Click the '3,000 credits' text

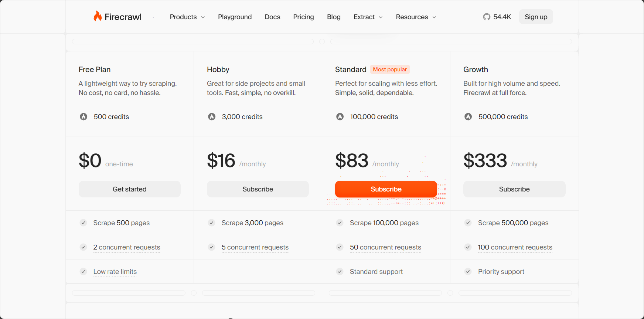click(242, 117)
